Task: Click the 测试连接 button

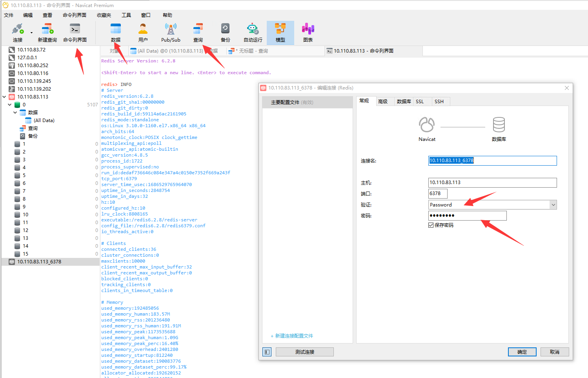Action: coord(305,352)
